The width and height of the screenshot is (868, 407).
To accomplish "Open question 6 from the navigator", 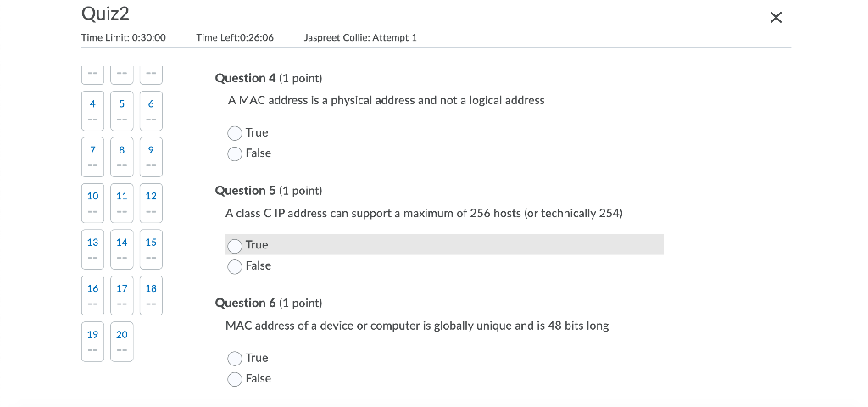I will click(151, 110).
